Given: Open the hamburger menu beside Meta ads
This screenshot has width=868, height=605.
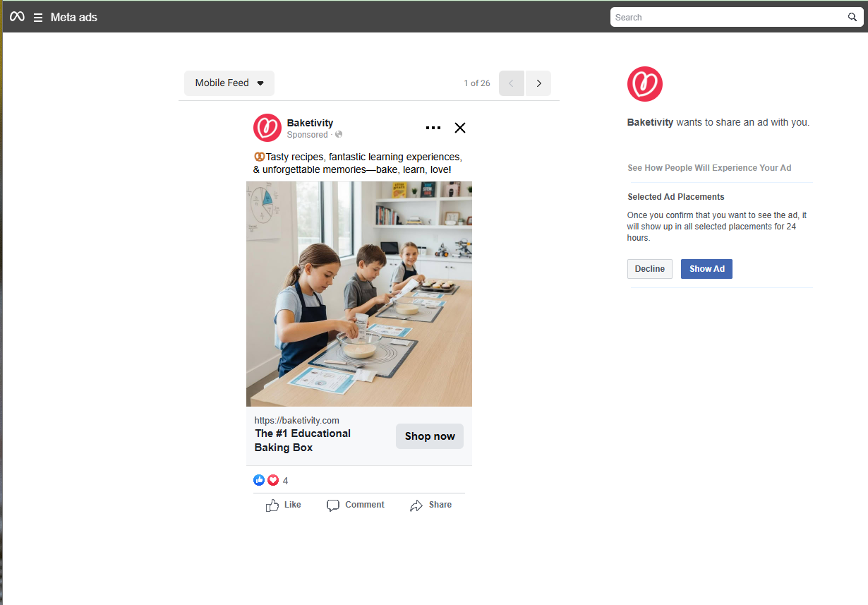Looking at the screenshot, I should (38, 18).
